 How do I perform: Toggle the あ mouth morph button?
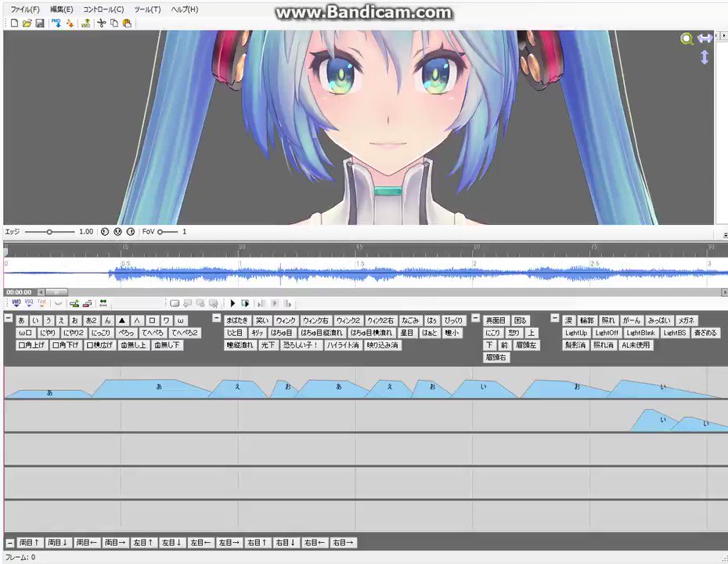tap(21, 320)
